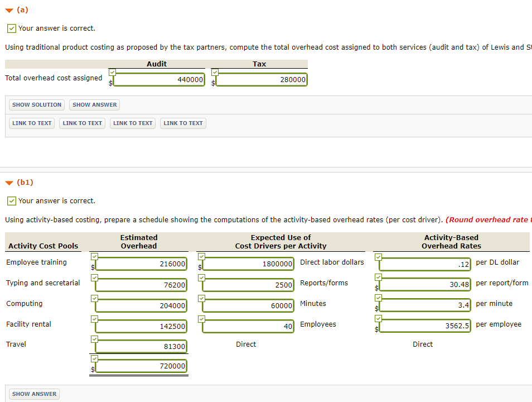This screenshot has width=532, height=402.
Task: Collapse section (b1) with the orange triangle
Action: click(9, 183)
